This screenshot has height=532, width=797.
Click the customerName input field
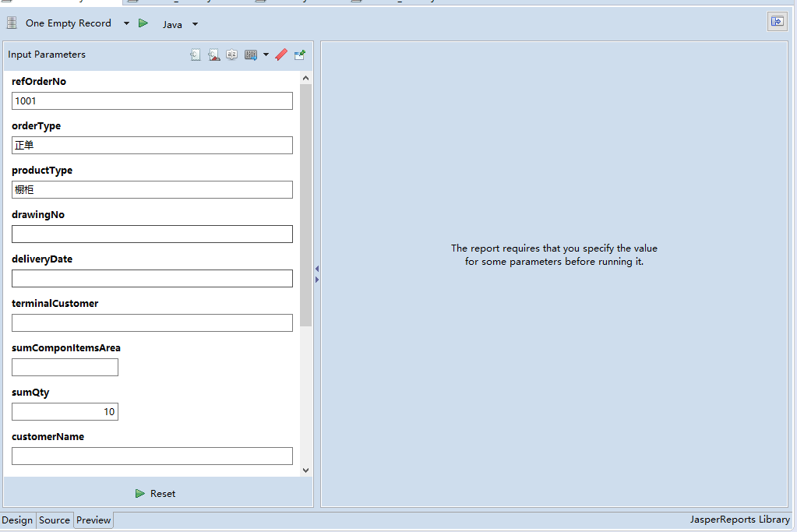pos(152,456)
